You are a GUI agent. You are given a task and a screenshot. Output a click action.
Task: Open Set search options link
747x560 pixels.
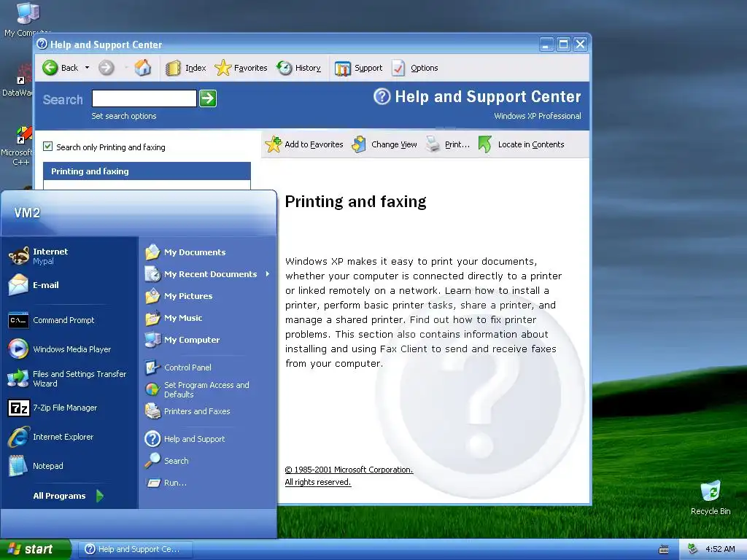pyautogui.click(x=124, y=116)
